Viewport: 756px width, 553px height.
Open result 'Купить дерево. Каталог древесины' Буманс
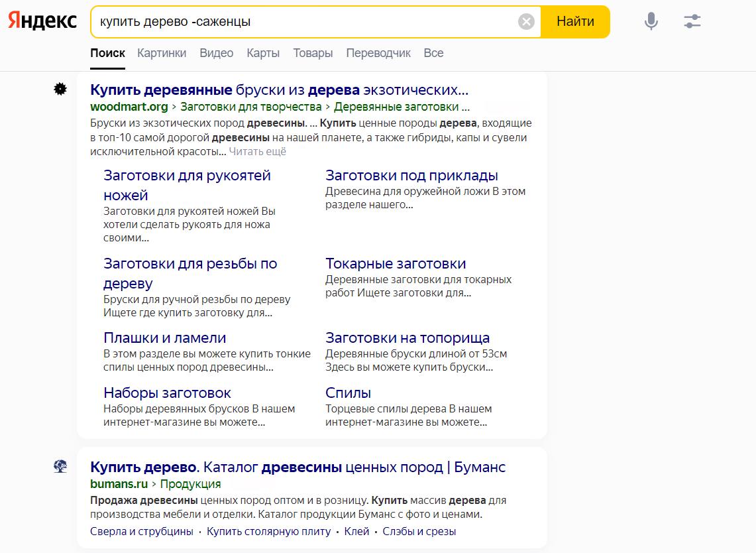(298, 467)
